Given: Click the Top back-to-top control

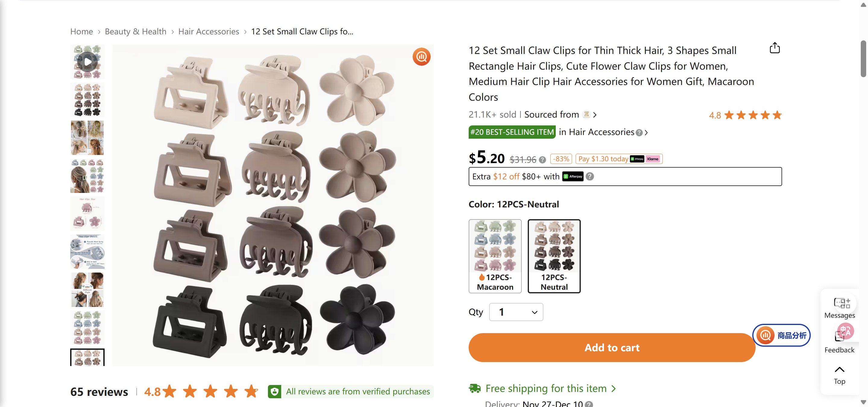Looking at the screenshot, I should 839,374.
